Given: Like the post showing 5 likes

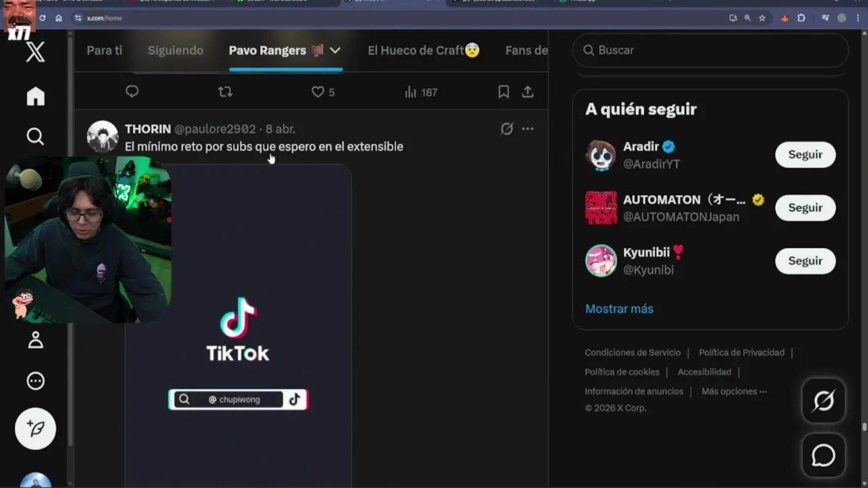Looking at the screenshot, I should coord(323,91).
